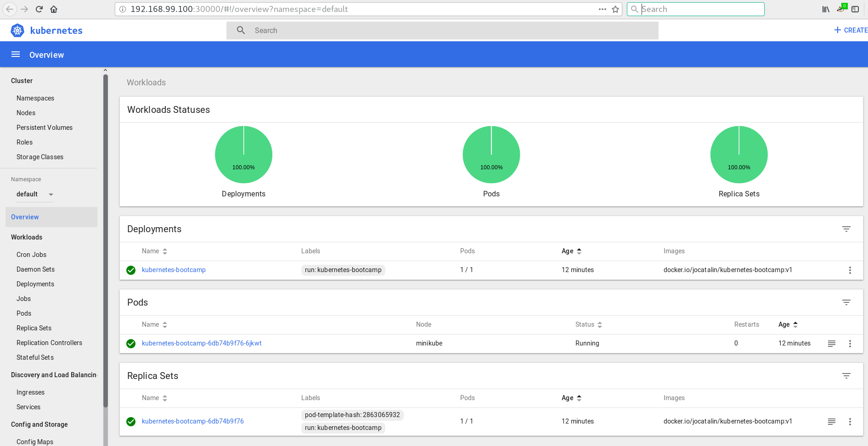Open actions menu for kubernetes-bootcamp deployment
Viewport: 868px width, 446px height.
(850, 270)
